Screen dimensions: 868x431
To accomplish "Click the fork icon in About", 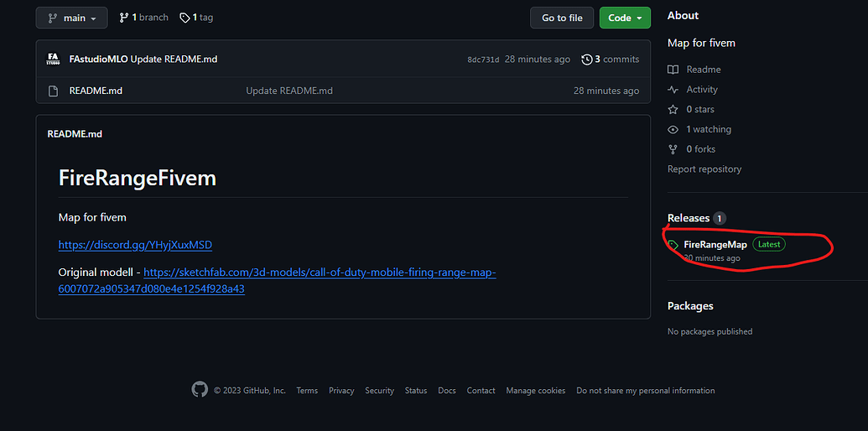I will click(x=673, y=149).
